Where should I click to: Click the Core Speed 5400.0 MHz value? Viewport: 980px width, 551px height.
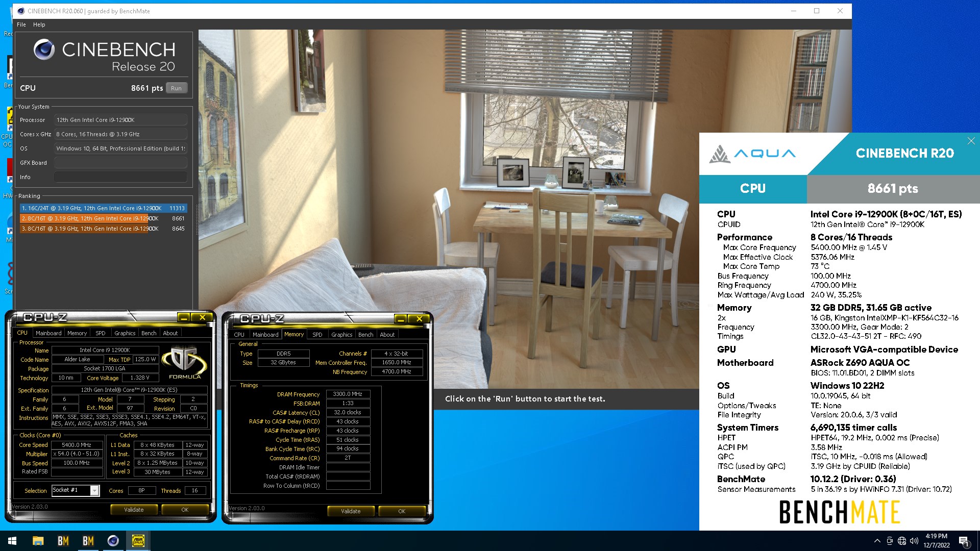pos(77,445)
